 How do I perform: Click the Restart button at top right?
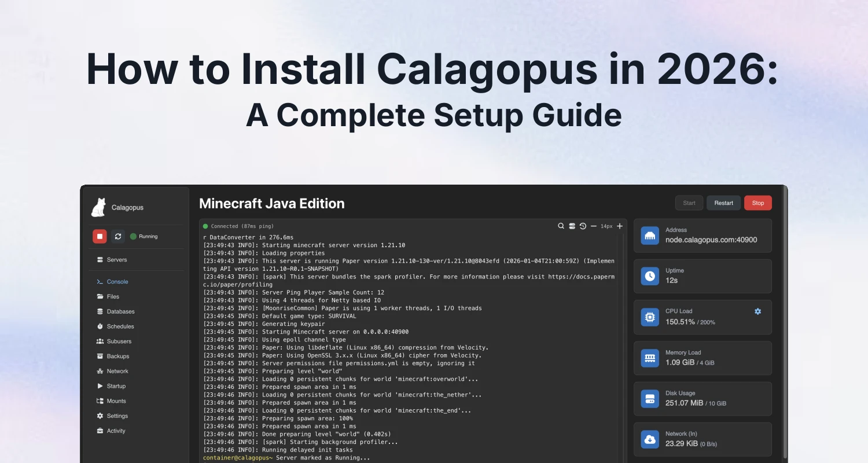pyautogui.click(x=723, y=203)
